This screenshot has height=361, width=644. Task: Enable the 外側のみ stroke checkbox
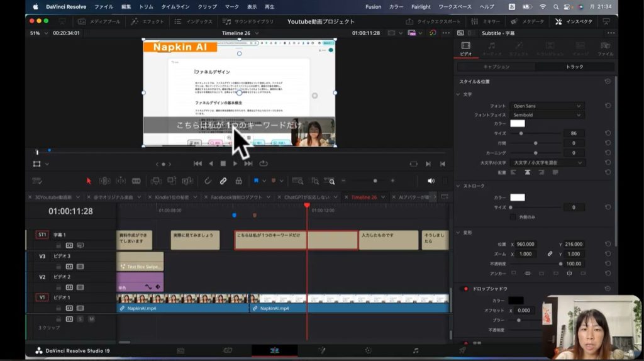[513, 217]
